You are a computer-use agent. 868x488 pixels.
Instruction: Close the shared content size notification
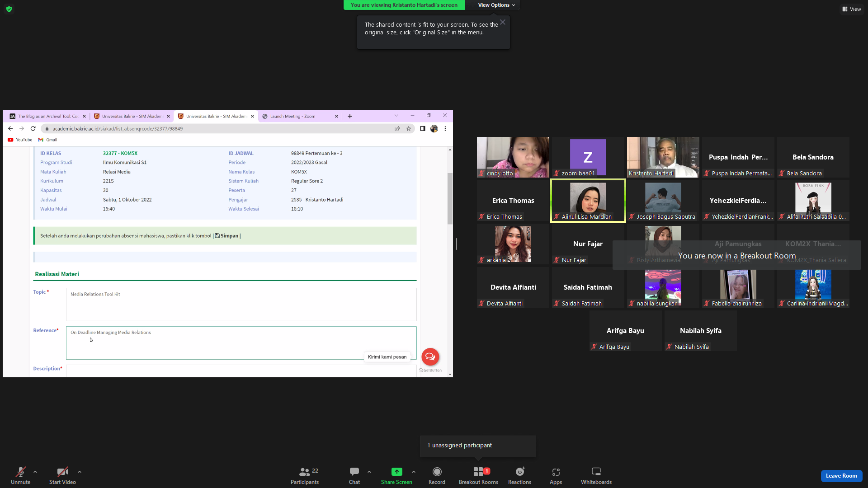502,22
